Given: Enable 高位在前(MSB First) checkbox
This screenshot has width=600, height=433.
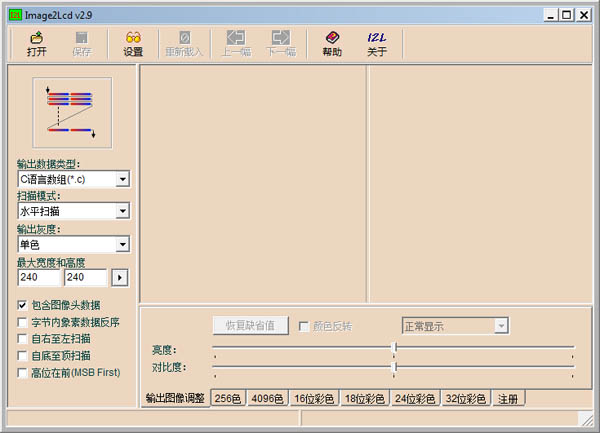Looking at the screenshot, I should point(22,373).
